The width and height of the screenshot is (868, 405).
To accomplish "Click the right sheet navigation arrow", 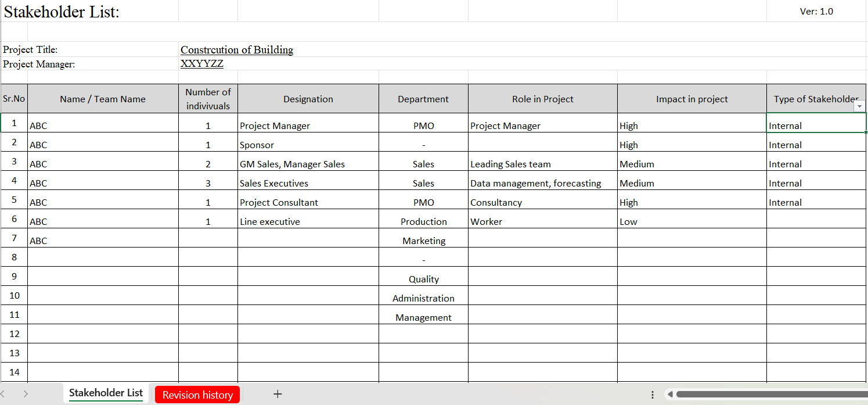I will pyautogui.click(x=26, y=393).
